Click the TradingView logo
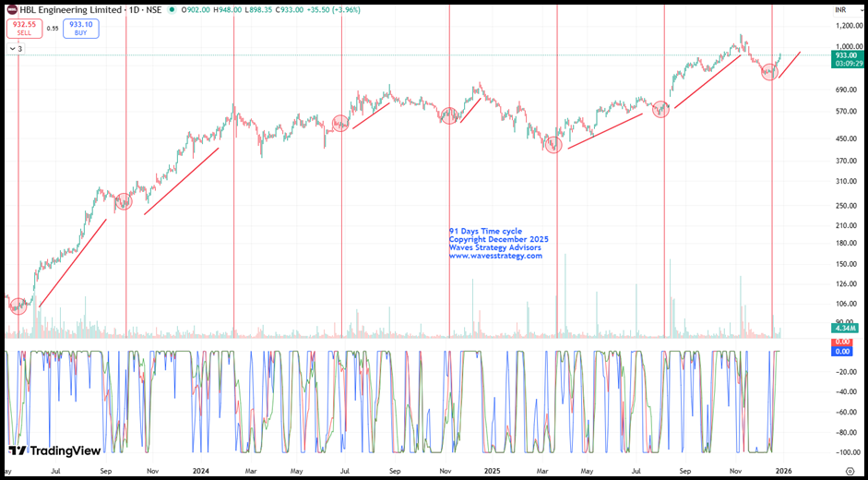This screenshot has width=868, height=480. click(54, 450)
